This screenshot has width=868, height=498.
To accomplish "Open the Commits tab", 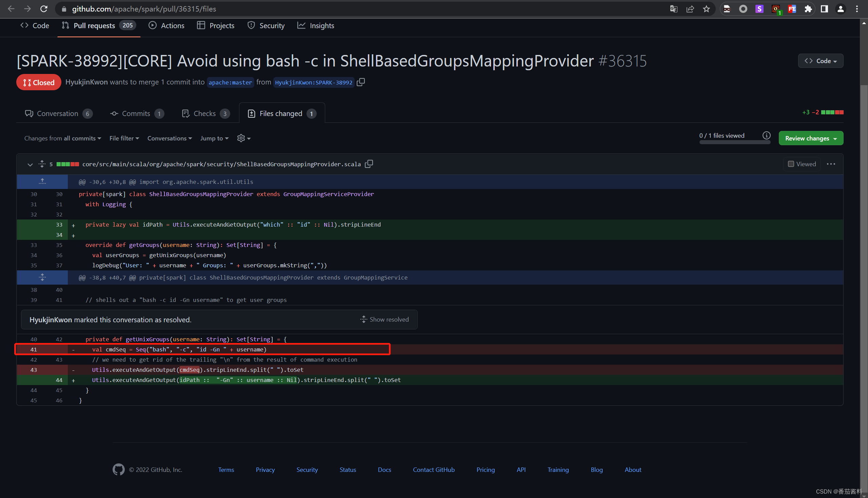I will (136, 114).
